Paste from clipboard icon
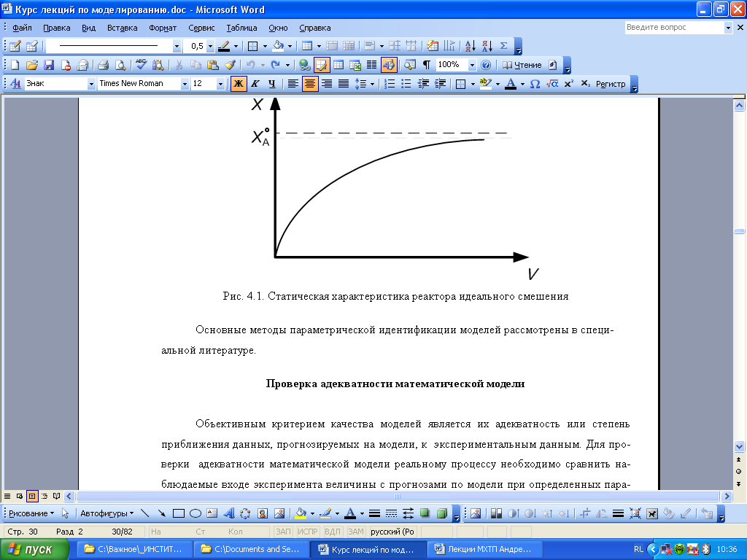This screenshot has width=747, height=560. tap(212, 65)
